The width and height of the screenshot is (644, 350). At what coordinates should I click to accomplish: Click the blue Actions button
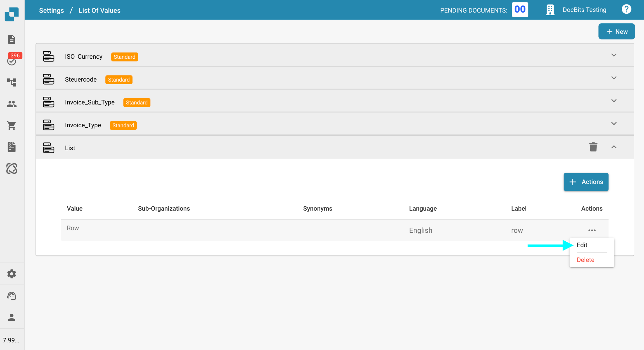[586, 182]
